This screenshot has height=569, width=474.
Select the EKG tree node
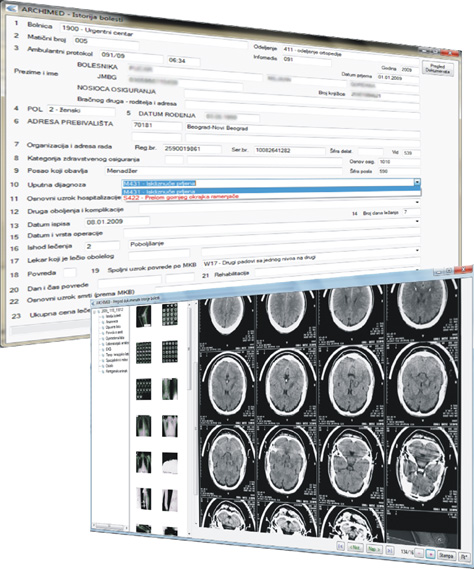[x=109, y=349]
